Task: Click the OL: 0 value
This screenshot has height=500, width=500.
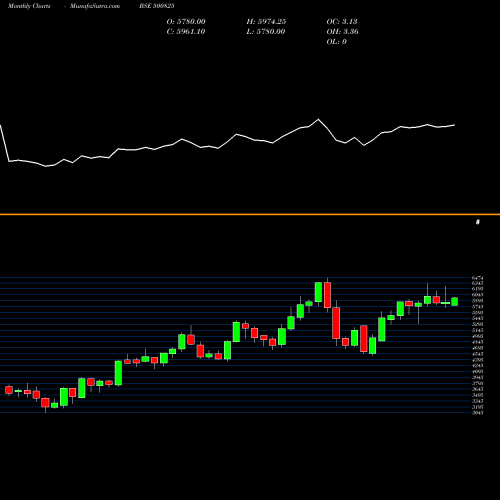Action: tap(336, 42)
